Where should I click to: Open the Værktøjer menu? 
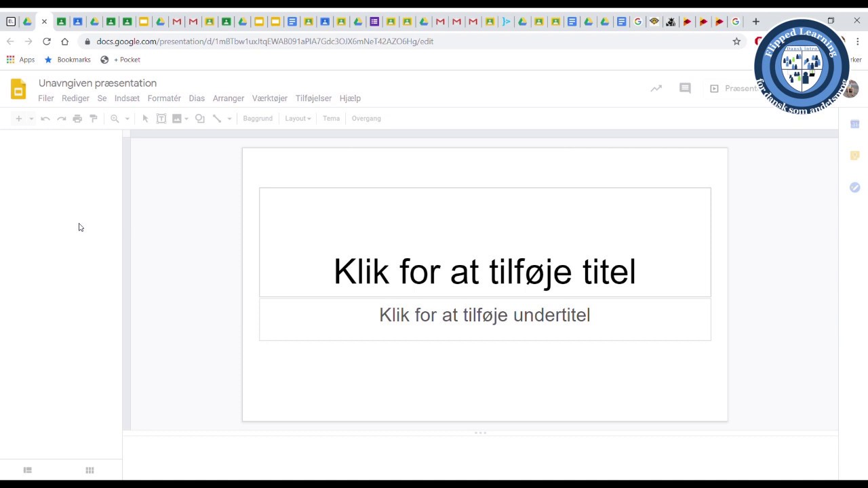click(x=270, y=98)
